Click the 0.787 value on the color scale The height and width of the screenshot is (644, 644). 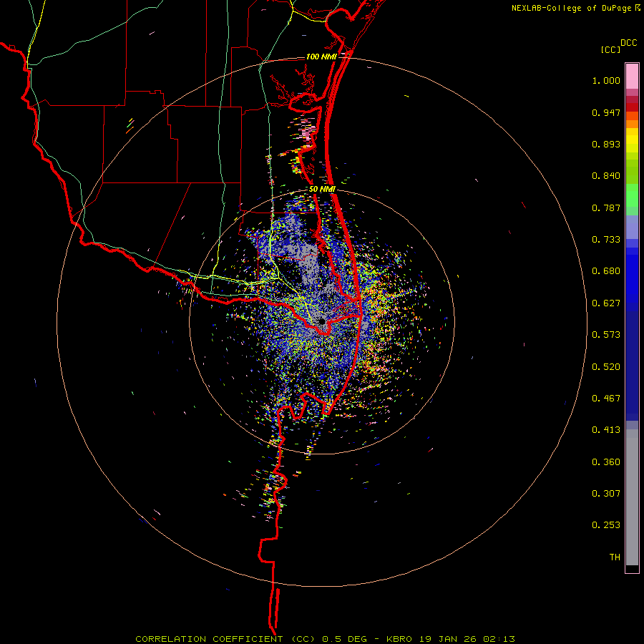pyautogui.click(x=606, y=208)
